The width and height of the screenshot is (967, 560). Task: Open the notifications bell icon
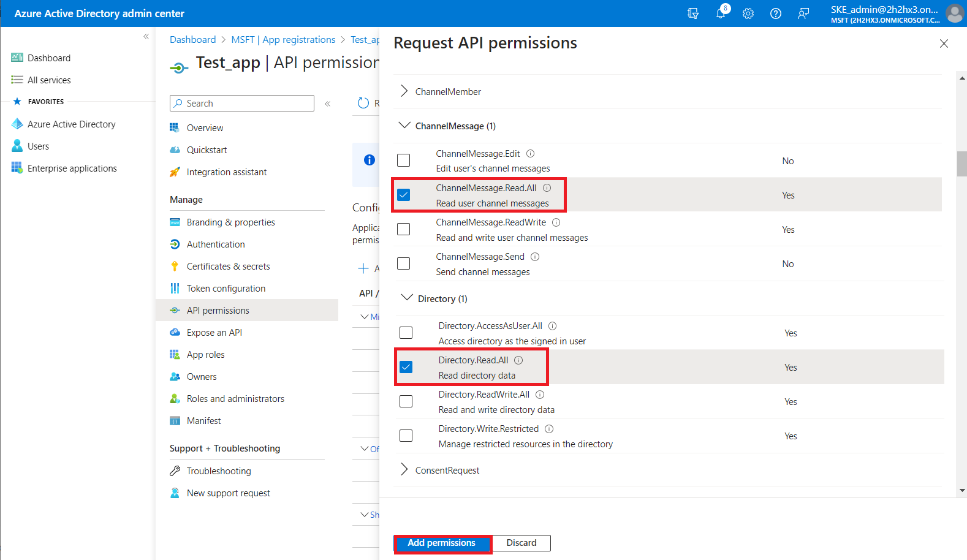[x=721, y=13]
